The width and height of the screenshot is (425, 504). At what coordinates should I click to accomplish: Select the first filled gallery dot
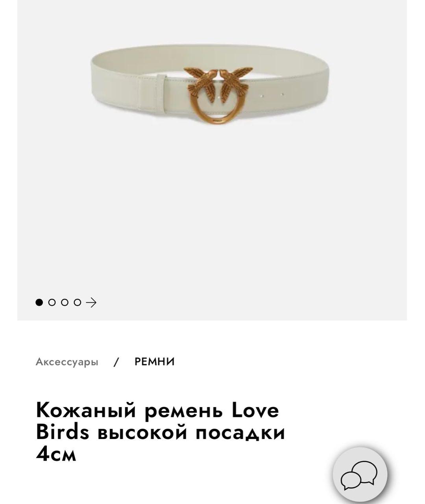(39, 302)
